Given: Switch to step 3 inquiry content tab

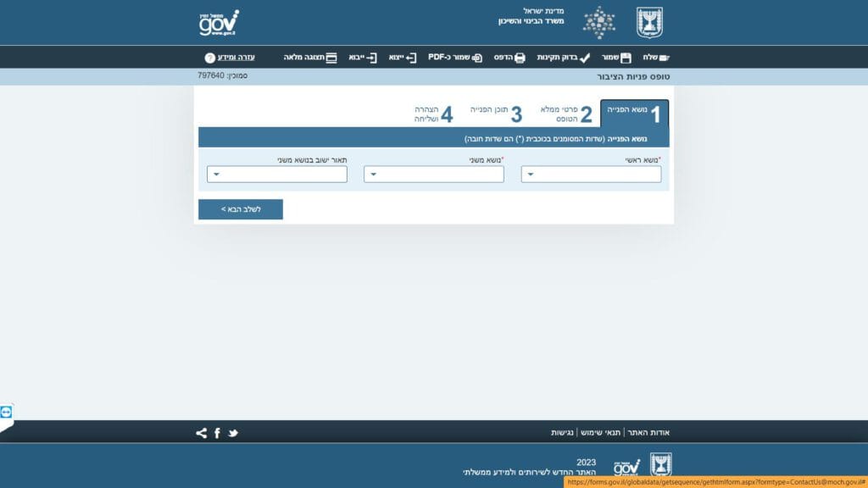Looking at the screenshot, I should tap(497, 114).
